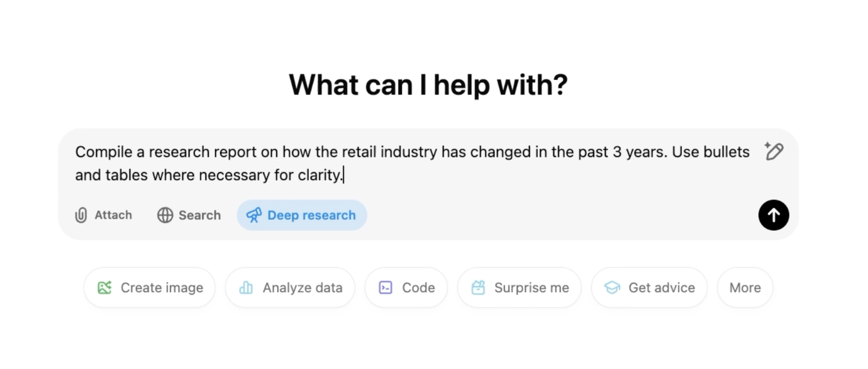Disable the Deep research mode
Screen dimensions: 868x369
click(302, 215)
